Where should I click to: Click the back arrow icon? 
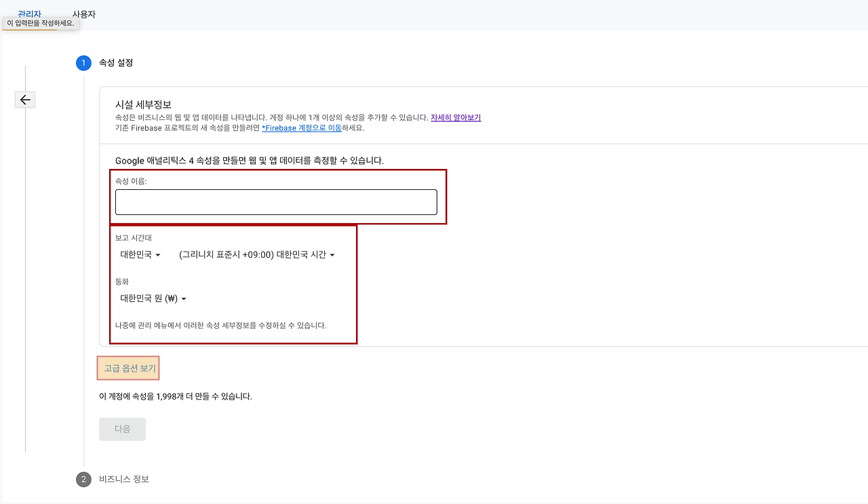25,99
